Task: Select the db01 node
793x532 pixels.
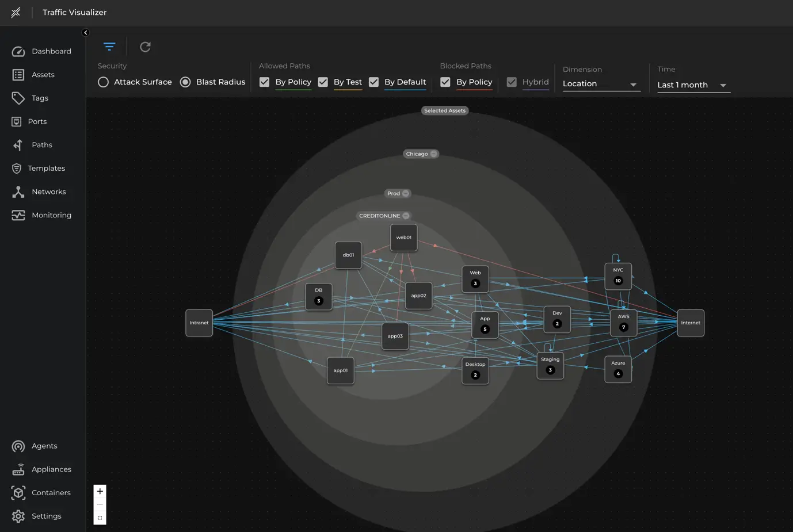Action: point(349,255)
